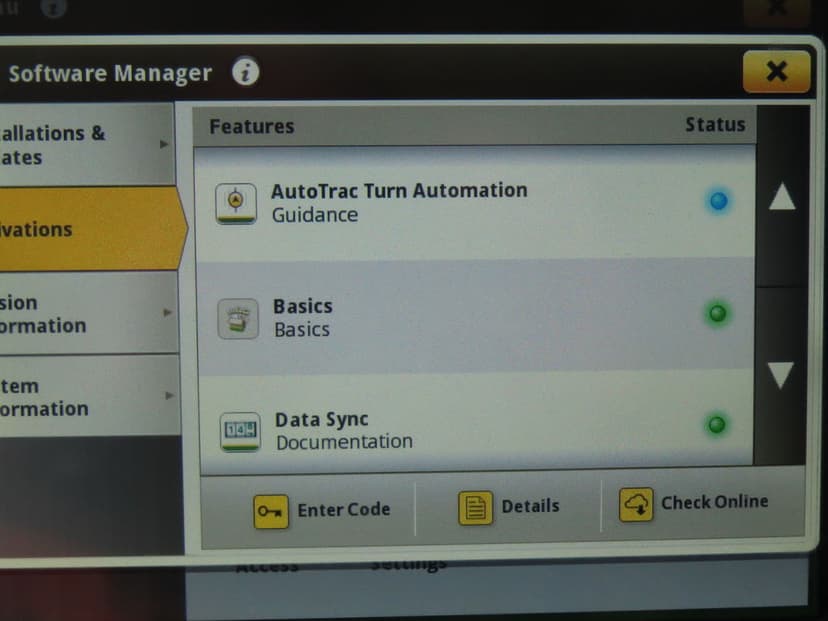Screen dimensions: 828x621
Task: Click the blue status dot for AutoTrac
Action: (x=718, y=202)
